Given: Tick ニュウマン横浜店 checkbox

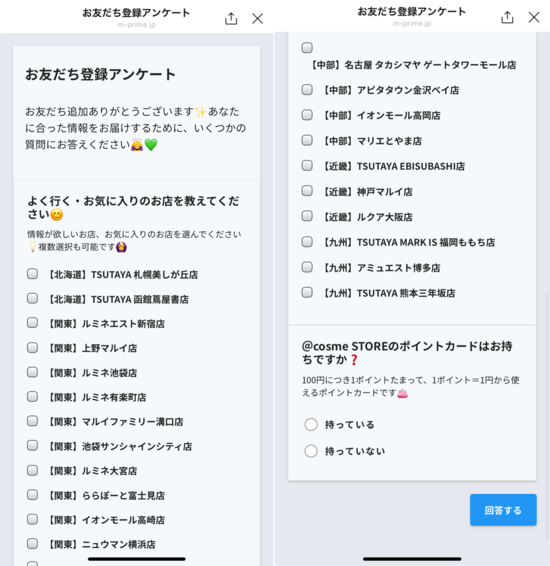Looking at the screenshot, I should tap(32, 544).
